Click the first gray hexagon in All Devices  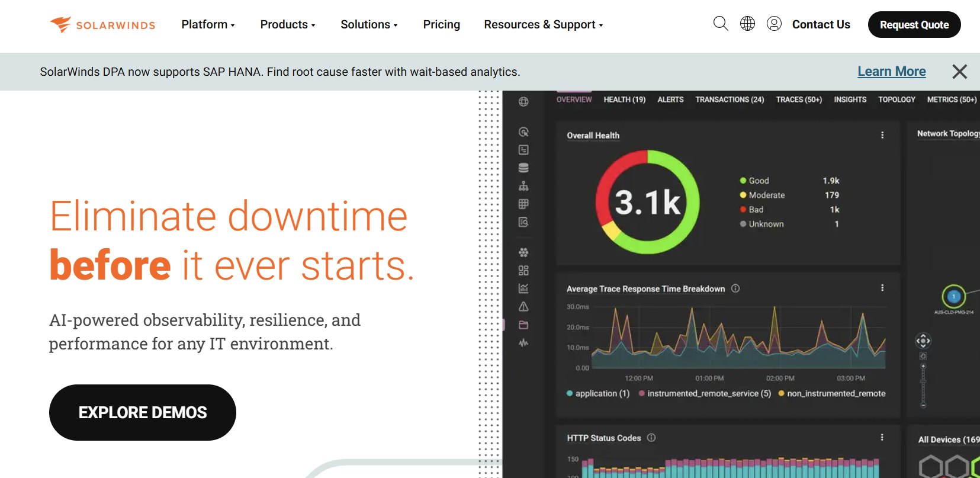tap(930, 466)
